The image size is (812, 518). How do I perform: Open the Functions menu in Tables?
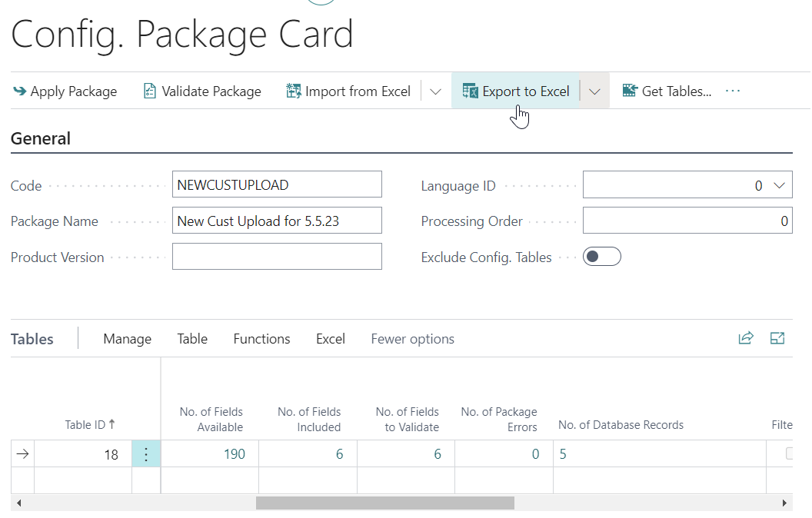coord(261,339)
